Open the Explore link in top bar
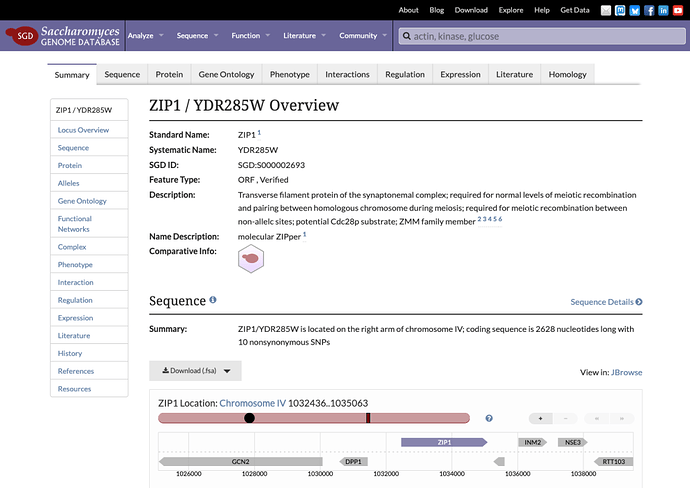The width and height of the screenshot is (690, 488). coord(510,10)
